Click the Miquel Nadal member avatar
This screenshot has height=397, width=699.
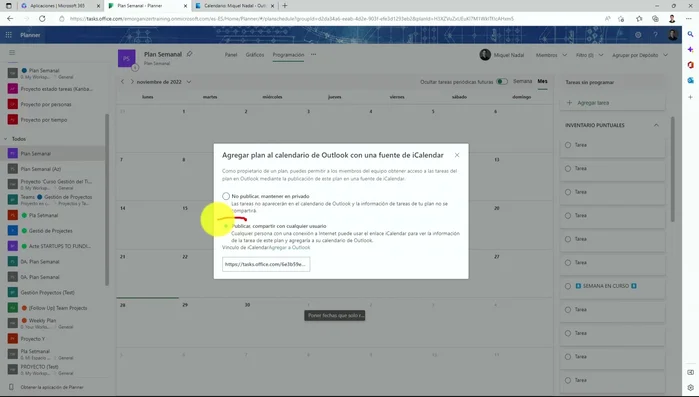485,55
